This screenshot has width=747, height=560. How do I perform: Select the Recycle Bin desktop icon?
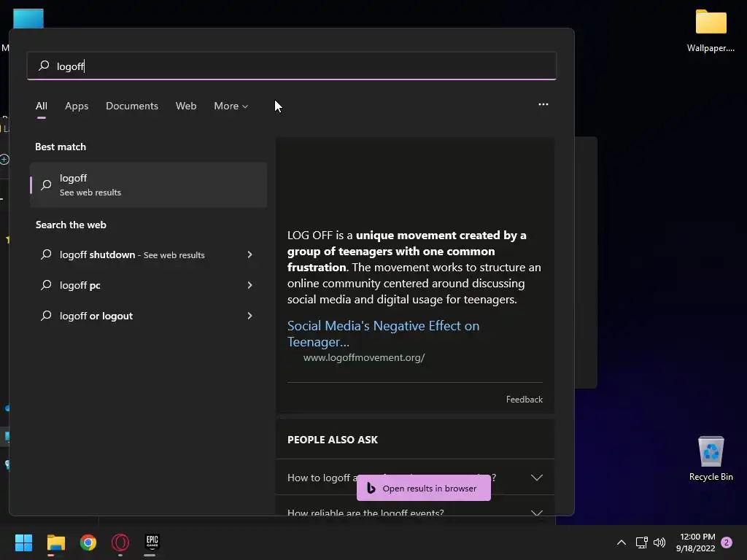[711, 459]
